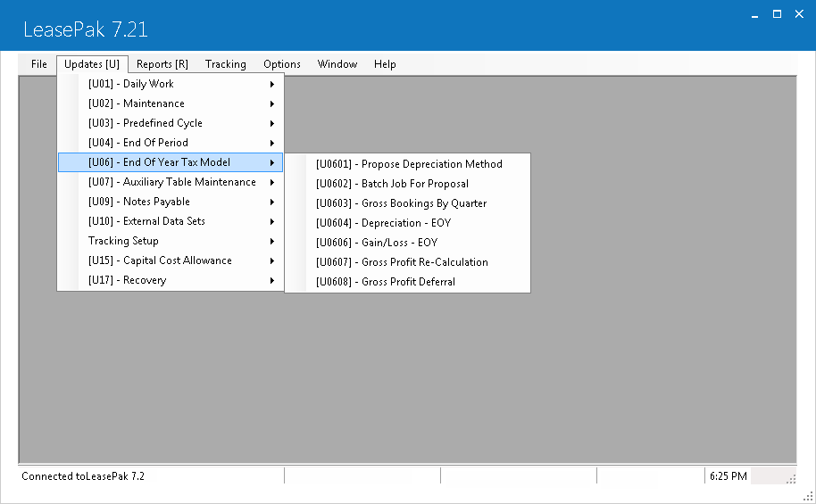This screenshot has width=816, height=504.
Task: Choose [U09] - Notes Payable entry
Action: 171,202
